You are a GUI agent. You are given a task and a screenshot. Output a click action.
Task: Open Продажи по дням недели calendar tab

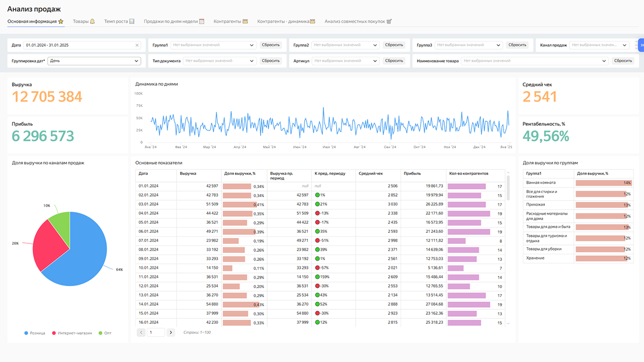click(x=174, y=22)
